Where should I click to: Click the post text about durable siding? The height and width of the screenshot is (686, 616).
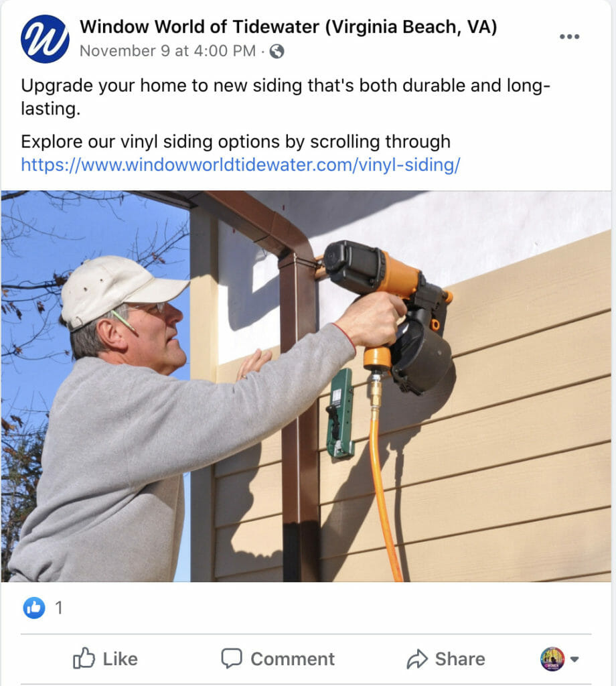tap(285, 96)
